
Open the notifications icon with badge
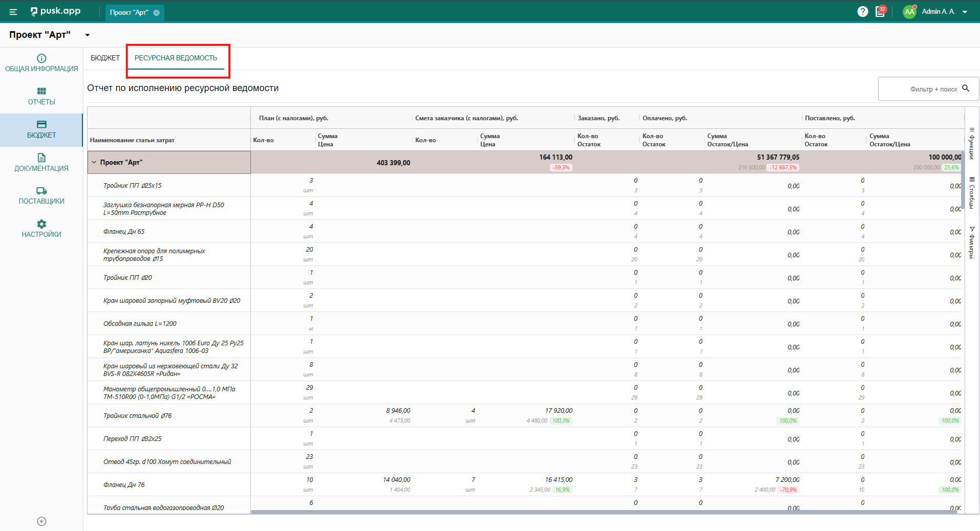pyautogui.click(x=880, y=12)
